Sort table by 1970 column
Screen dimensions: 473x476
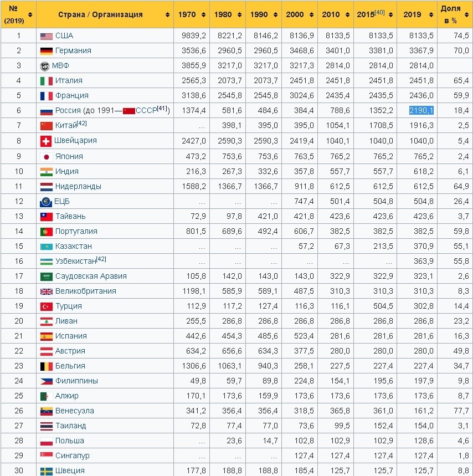[x=192, y=14]
